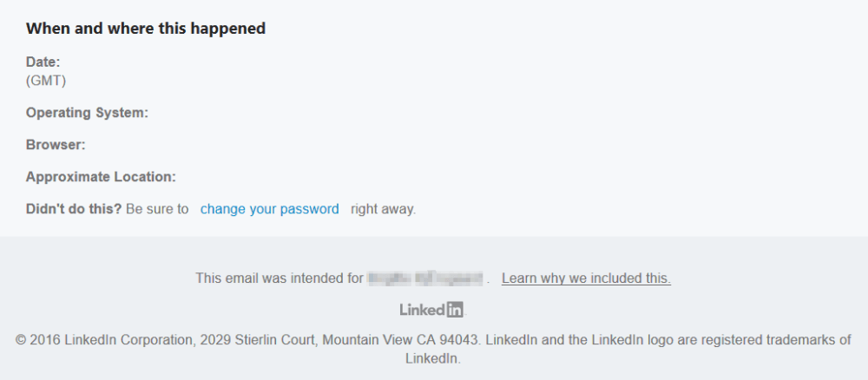Click the final "LinkedIn." word on last line
868x380 pixels.
(433, 358)
